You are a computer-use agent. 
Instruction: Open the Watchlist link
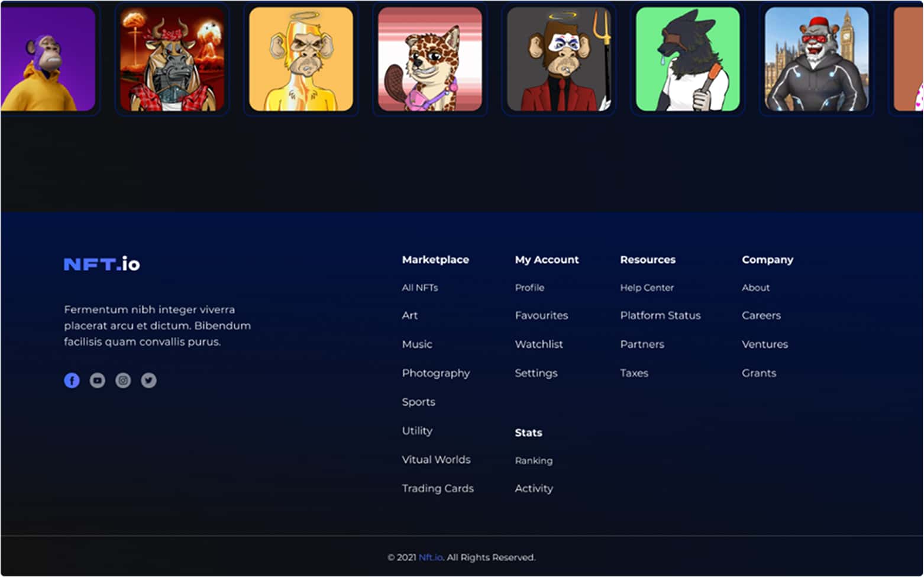click(539, 344)
